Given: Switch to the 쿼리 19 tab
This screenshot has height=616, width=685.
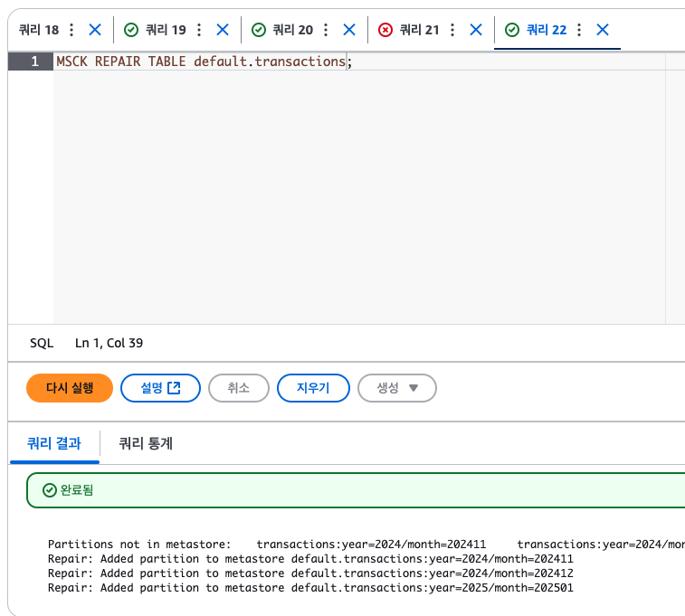Looking at the screenshot, I should point(166,30).
